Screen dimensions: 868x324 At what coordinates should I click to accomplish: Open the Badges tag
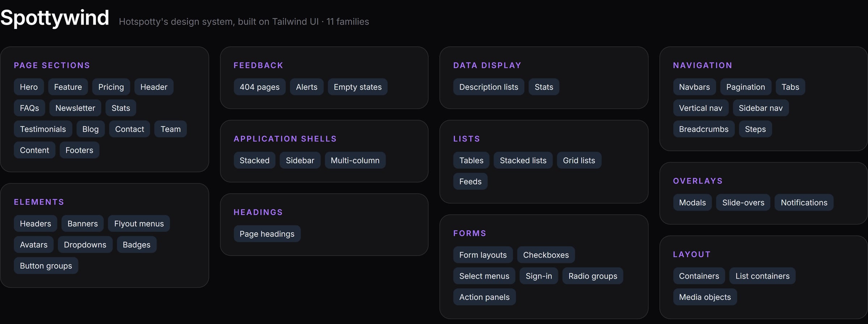click(x=136, y=245)
